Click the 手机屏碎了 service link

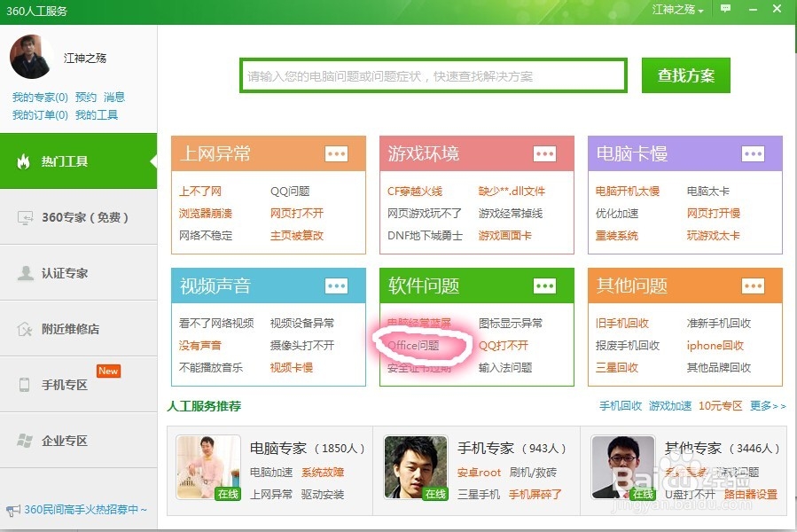tap(535, 495)
